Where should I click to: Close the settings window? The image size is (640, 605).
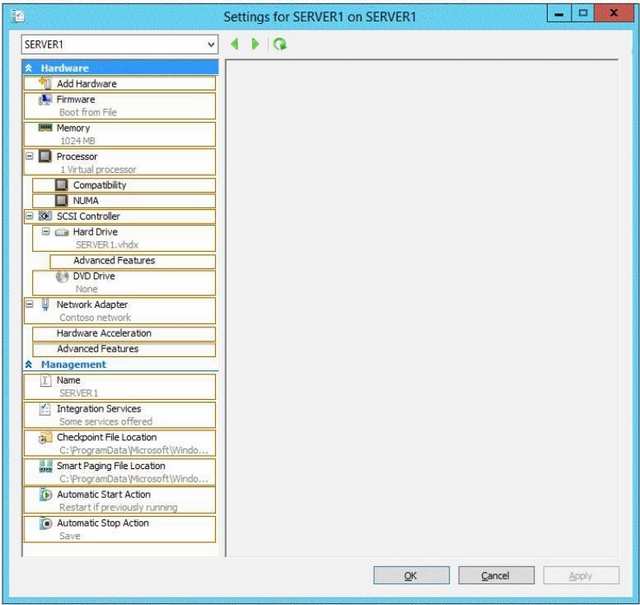(614, 14)
